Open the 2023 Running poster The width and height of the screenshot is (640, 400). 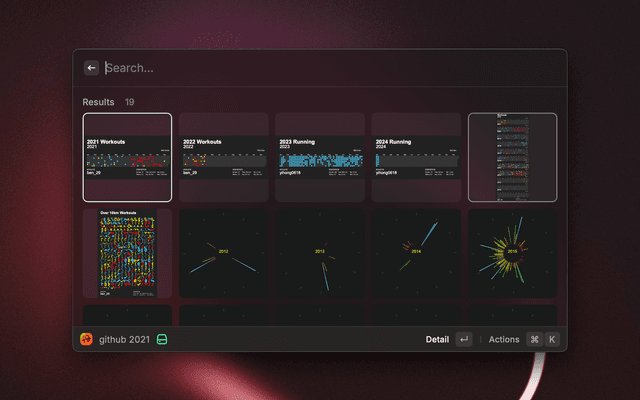(320, 157)
